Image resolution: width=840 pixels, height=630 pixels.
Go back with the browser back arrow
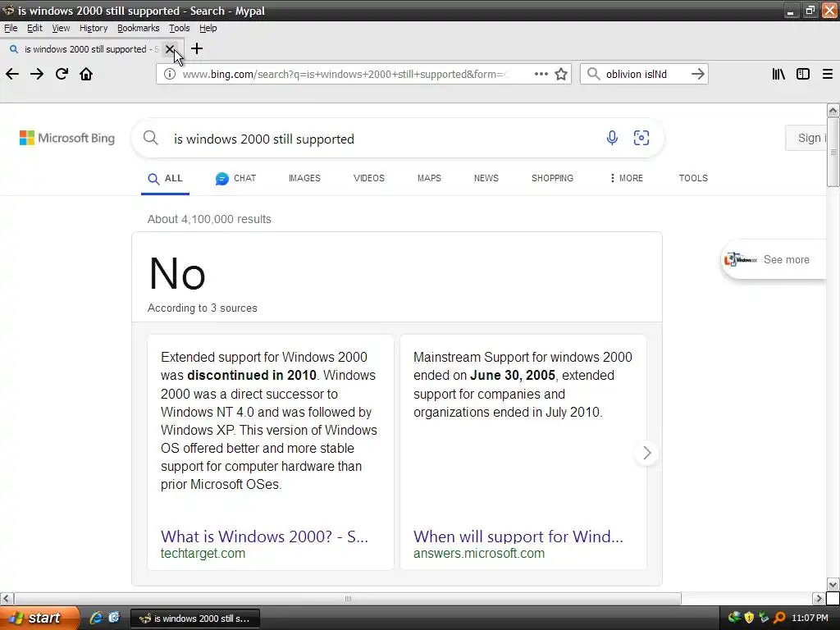point(12,74)
